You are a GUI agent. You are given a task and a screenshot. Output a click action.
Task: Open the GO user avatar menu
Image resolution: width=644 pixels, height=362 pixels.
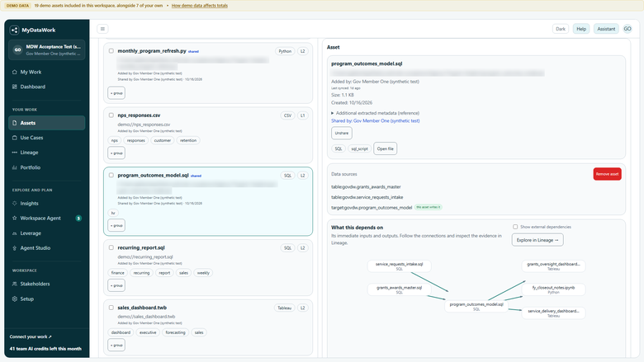[627, 29]
